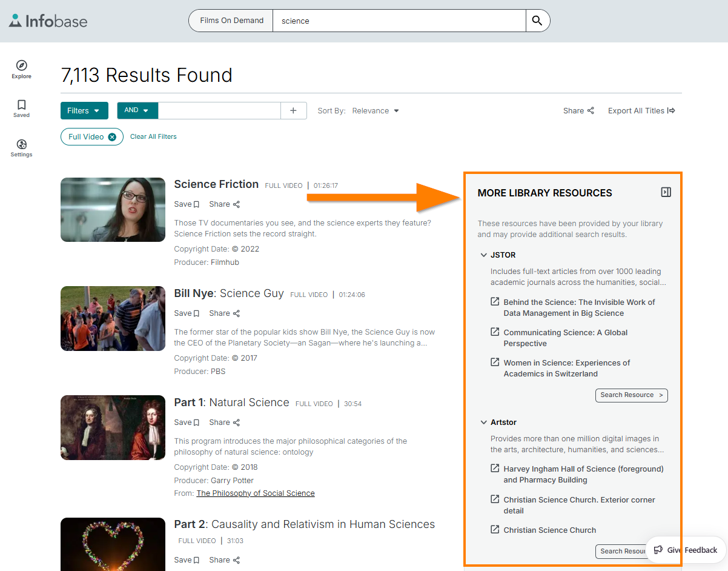Open the AND operator dropdown
728x571 pixels.
tap(137, 110)
